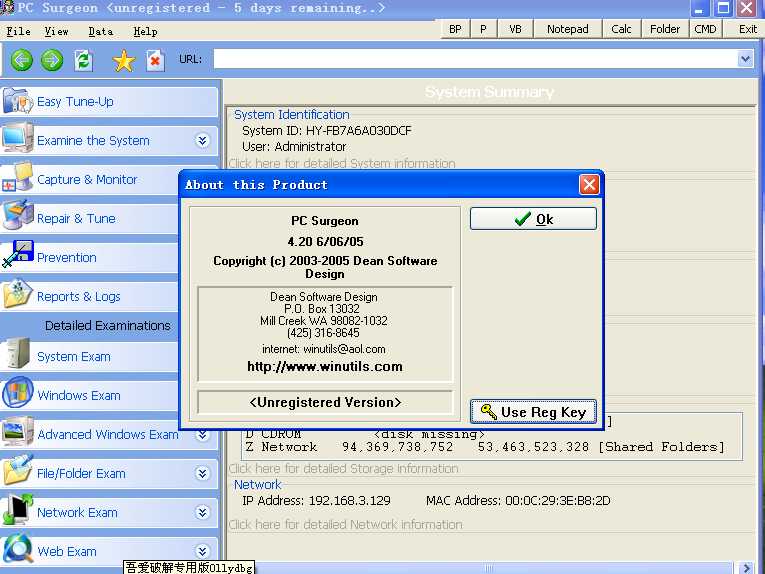The height and width of the screenshot is (574, 765).
Task: Click the IP Address 192.168.3.129 text
Action: click(x=316, y=501)
